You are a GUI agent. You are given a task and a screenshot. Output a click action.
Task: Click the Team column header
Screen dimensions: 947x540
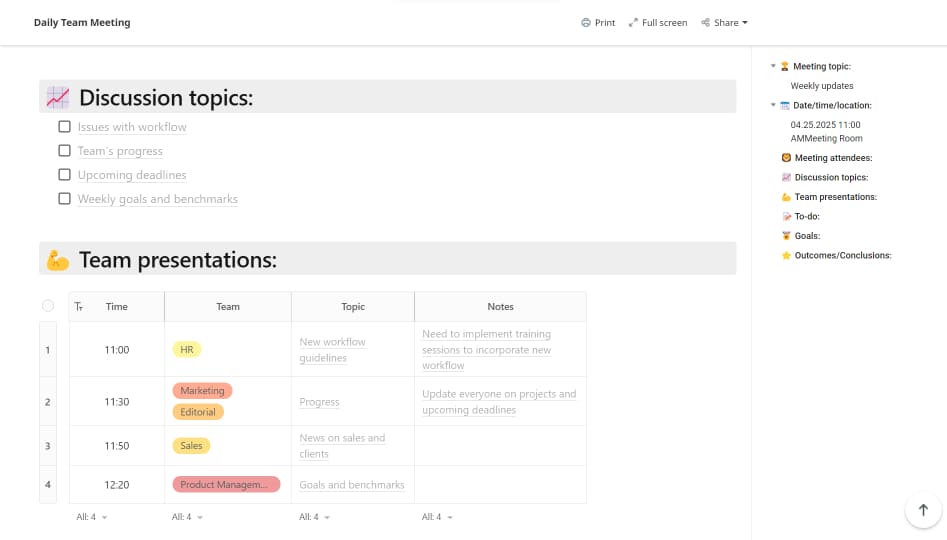(x=228, y=307)
